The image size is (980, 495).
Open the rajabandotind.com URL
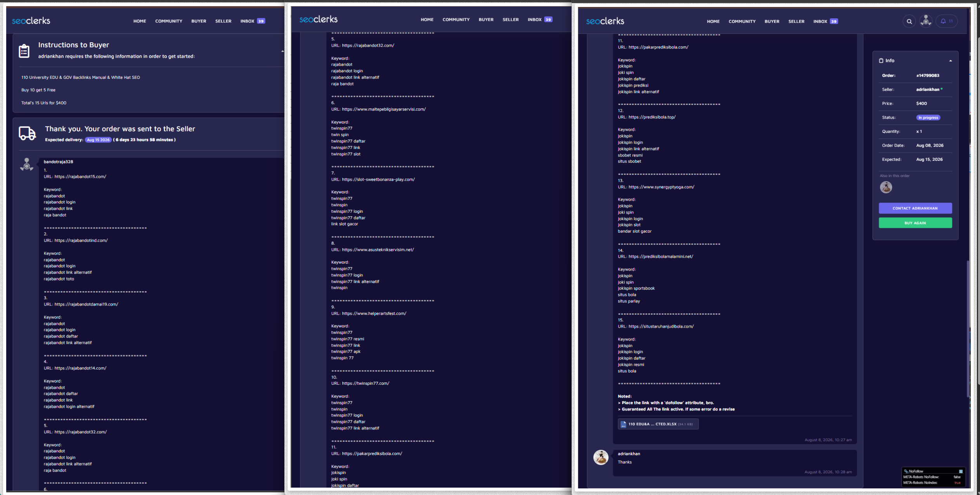click(x=81, y=241)
